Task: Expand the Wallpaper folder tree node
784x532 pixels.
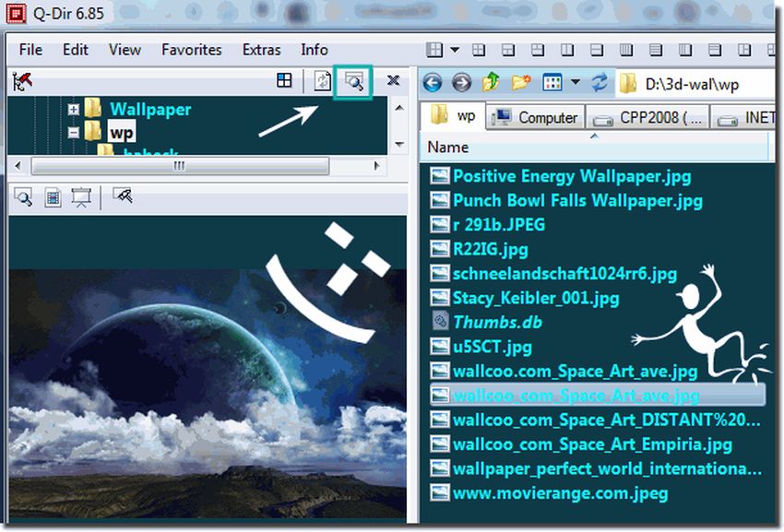Action: [74, 110]
